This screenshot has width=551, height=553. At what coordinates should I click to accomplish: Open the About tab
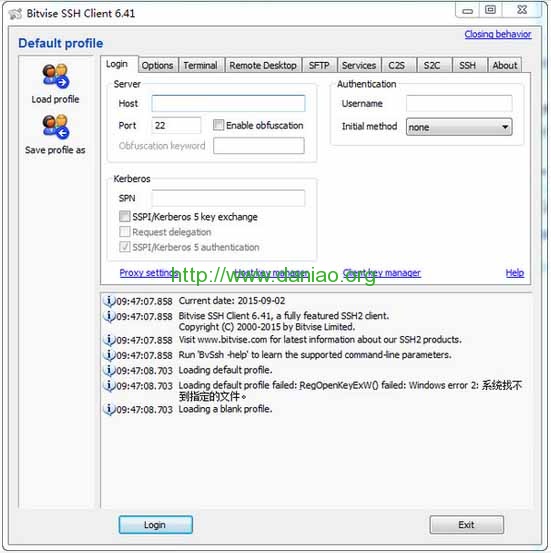point(505,66)
